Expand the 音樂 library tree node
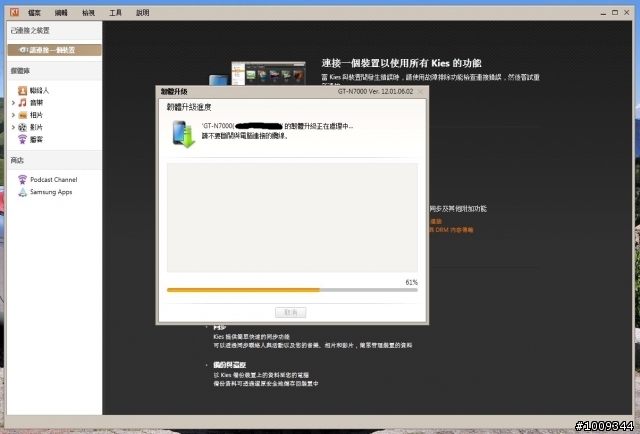This screenshot has width=640, height=434. click(x=13, y=102)
